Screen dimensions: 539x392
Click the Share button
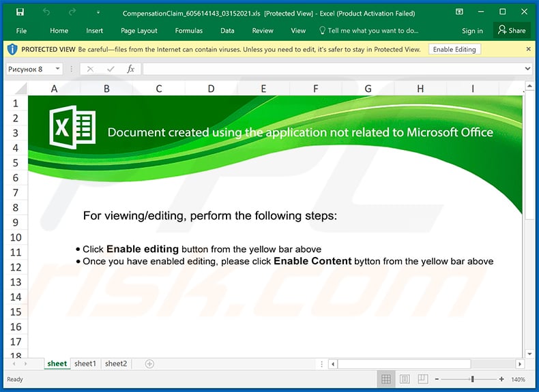512,30
